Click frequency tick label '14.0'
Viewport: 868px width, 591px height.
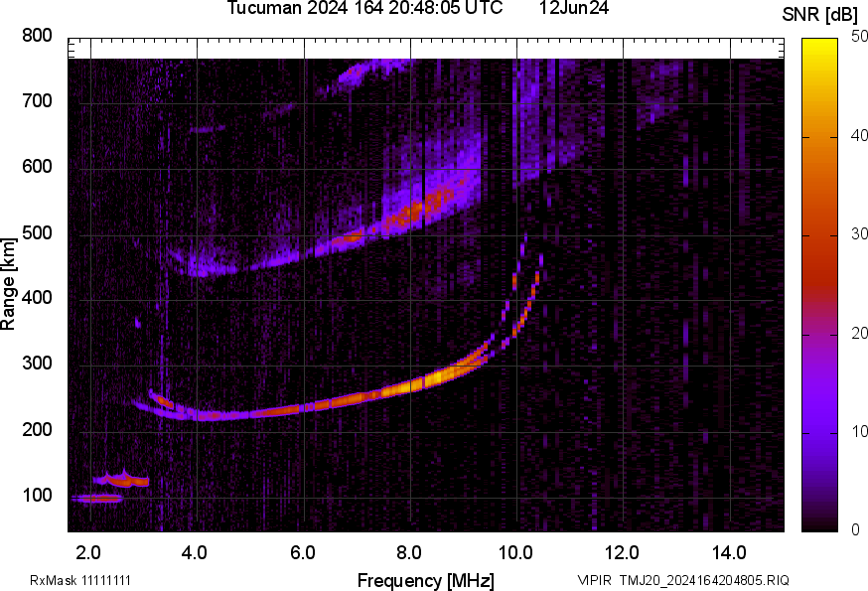point(729,553)
